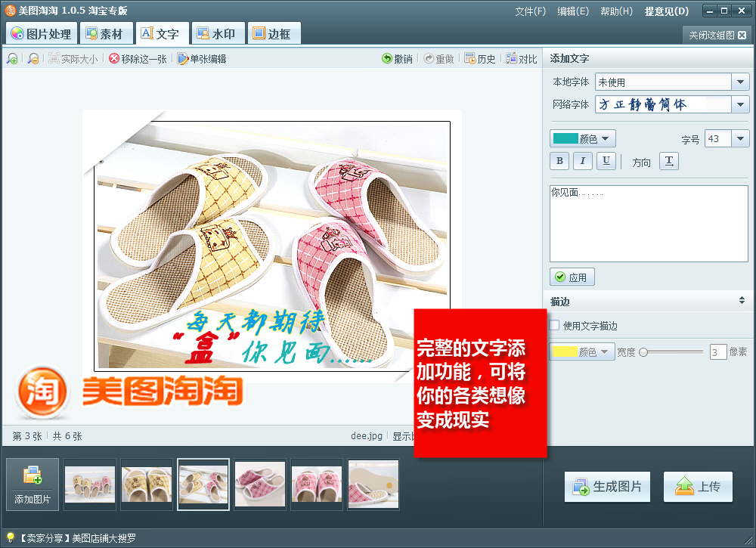This screenshot has width=756, height=548.
Task: Click the 对比 compare icon
Action: 521,59
